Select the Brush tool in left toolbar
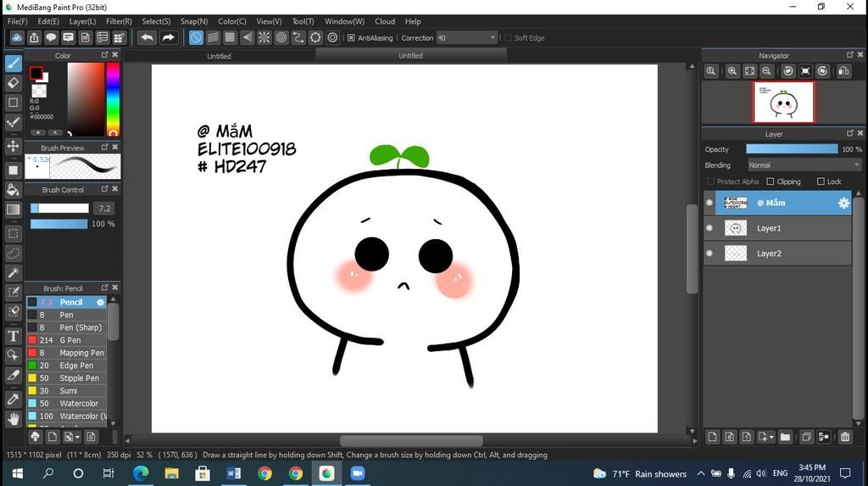 pos(14,63)
